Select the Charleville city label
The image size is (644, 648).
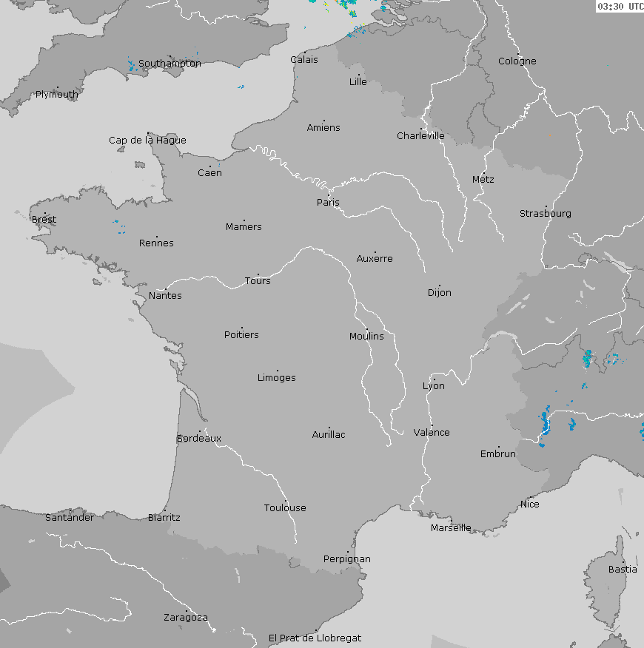pos(420,136)
